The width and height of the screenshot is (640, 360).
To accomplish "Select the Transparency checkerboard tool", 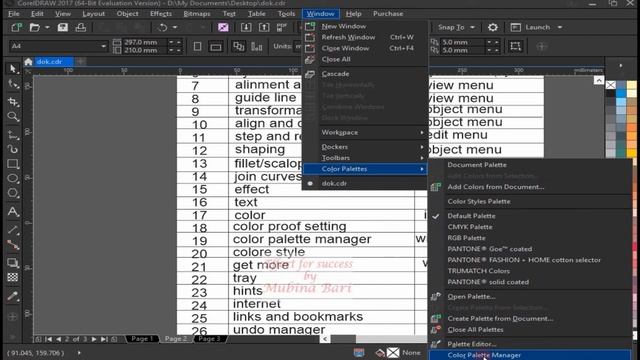I will pyautogui.click(x=13, y=278).
